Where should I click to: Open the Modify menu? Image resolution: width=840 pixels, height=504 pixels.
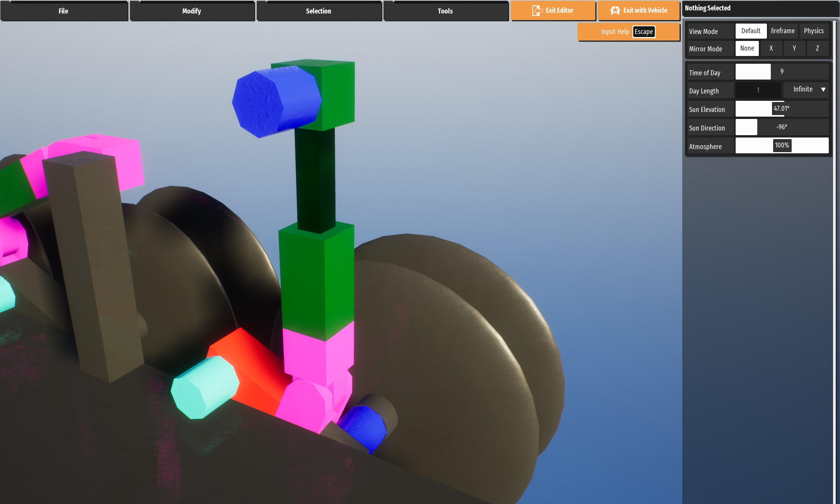pos(192,11)
